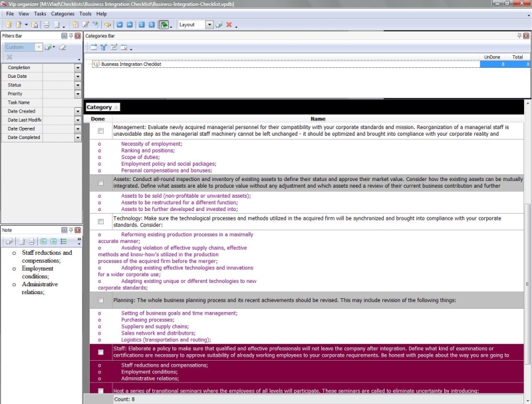Click the bullet list icon in Note toolbar

coord(63,241)
